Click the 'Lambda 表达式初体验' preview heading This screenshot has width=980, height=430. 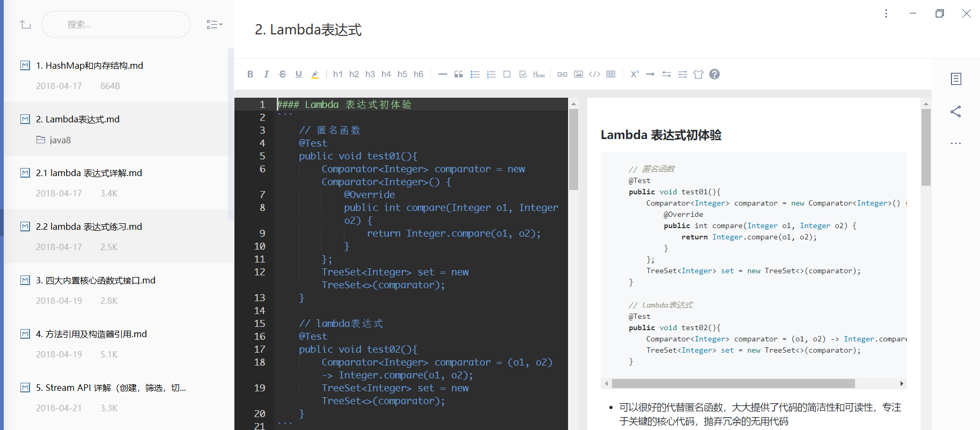[661, 135]
